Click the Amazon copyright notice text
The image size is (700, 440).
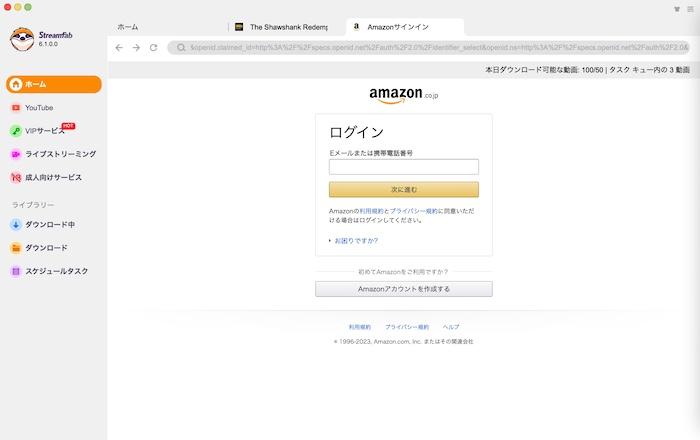[x=404, y=341]
